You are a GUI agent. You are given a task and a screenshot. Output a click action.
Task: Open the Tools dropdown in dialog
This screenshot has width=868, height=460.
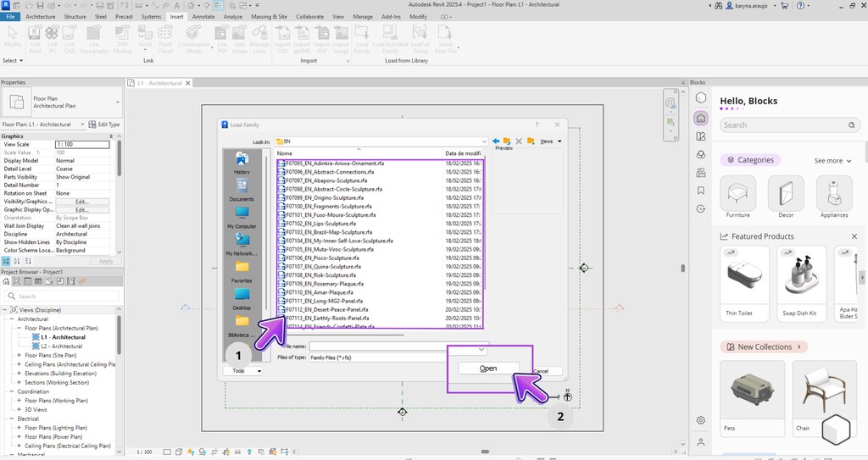point(243,370)
